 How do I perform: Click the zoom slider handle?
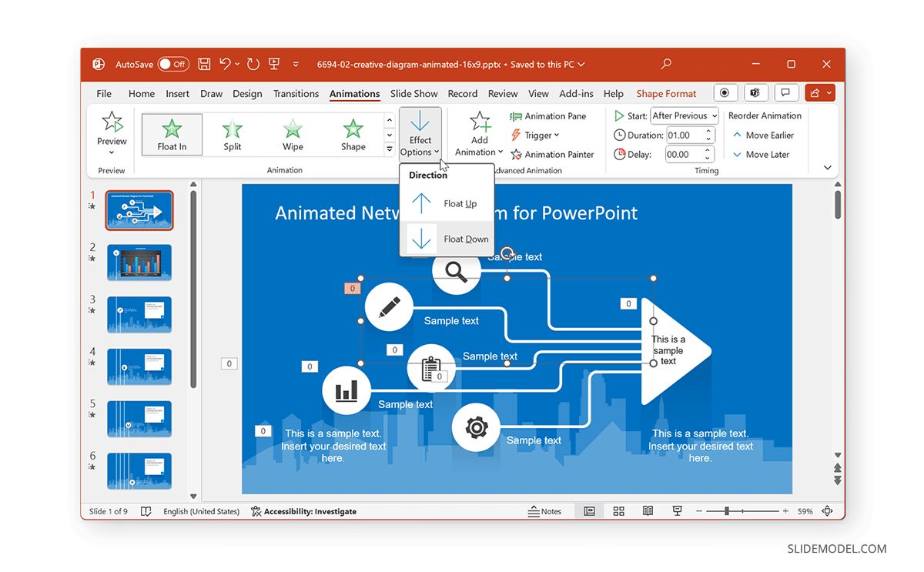click(726, 511)
